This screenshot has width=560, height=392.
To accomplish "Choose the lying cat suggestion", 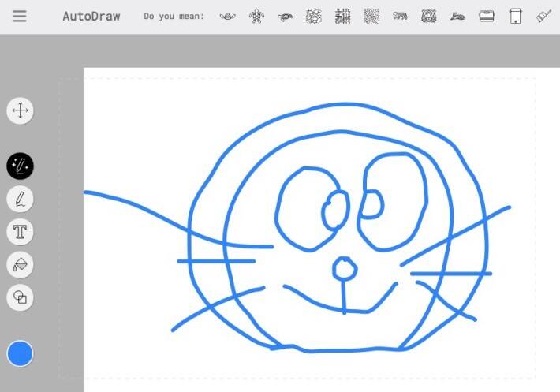I will pyautogui.click(x=457, y=16).
